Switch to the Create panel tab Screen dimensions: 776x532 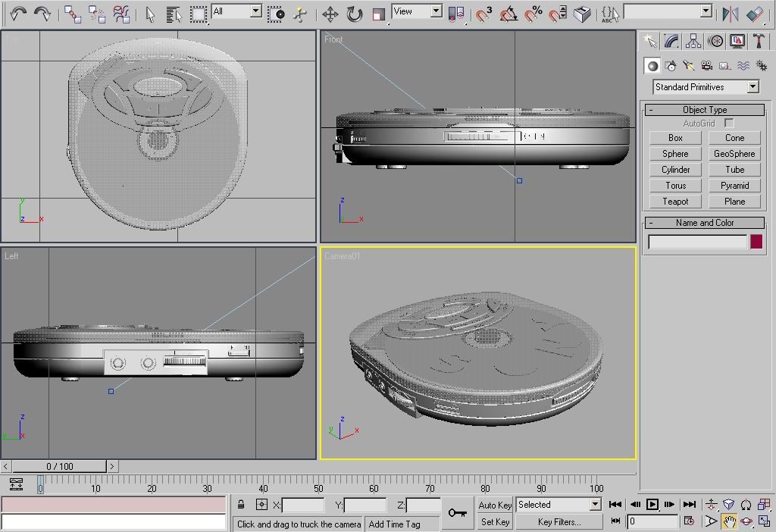(x=649, y=41)
